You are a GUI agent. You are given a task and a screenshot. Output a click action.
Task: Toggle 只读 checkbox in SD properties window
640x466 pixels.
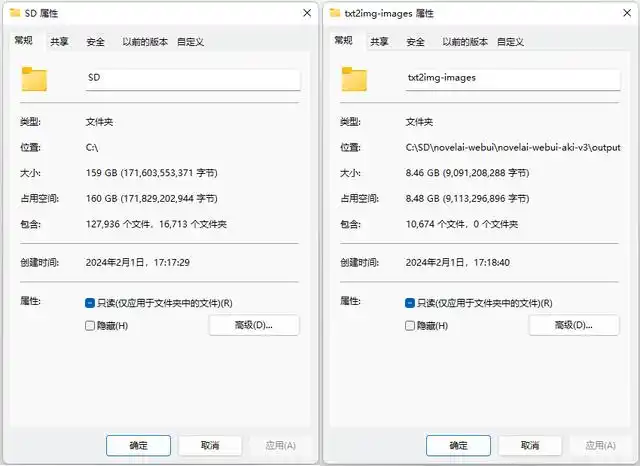(x=90, y=303)
